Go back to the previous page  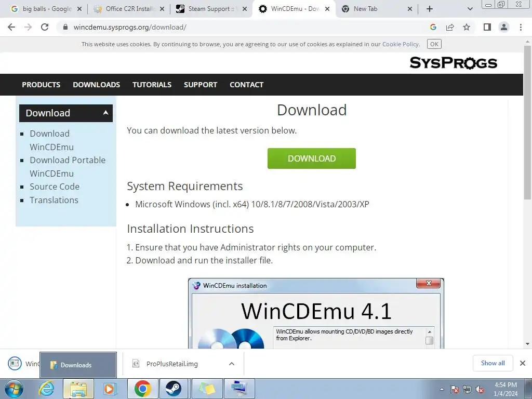click(x=11, y=27)
